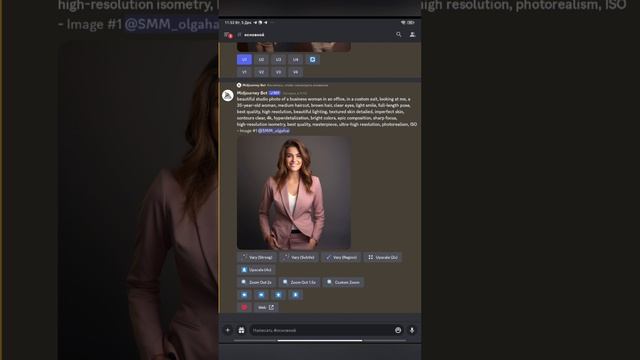The width and height of the screenshot is (640, 360).
Task: Click the Custom Zoom button
Action: 343,282
